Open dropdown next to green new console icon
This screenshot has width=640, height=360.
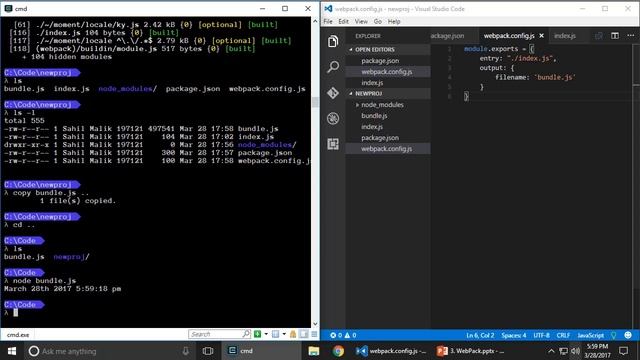tap(266, 334)
